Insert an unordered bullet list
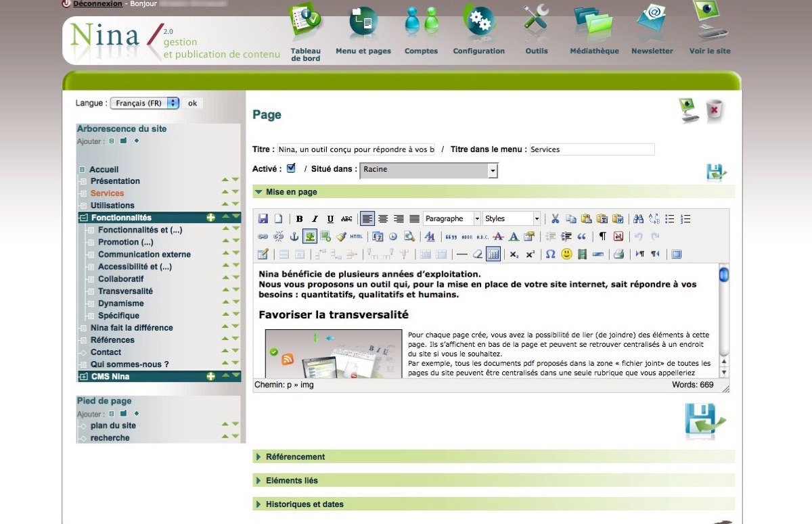The height and width of the screenshot is (524, 812). [670, 218]
